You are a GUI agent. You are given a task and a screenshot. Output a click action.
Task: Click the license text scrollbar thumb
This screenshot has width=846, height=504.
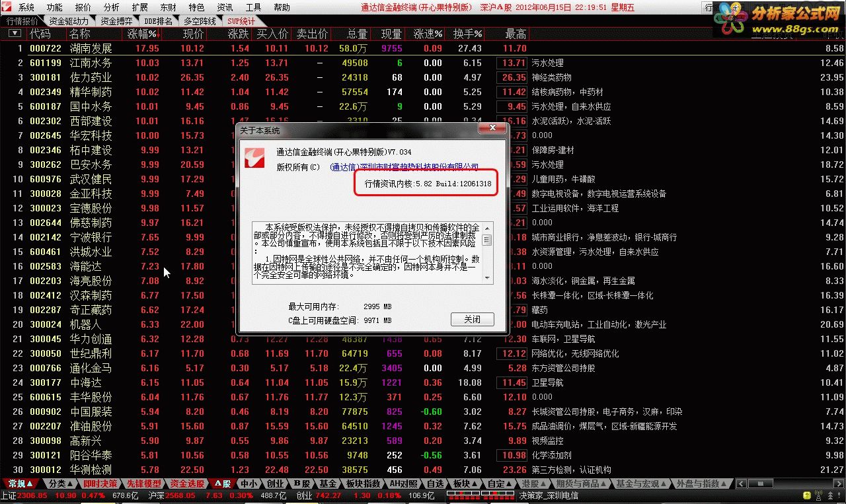click(487, 240)
